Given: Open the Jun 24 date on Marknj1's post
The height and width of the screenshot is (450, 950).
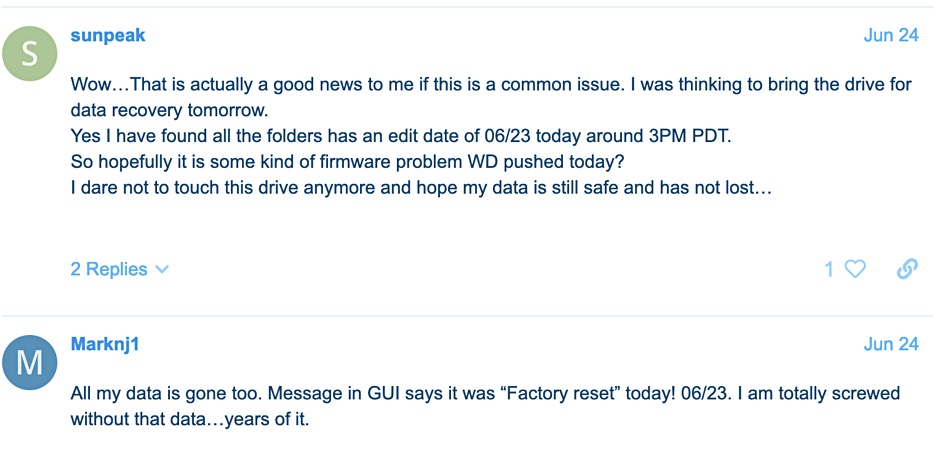Looking at the screenshot, I should (891, 344).
